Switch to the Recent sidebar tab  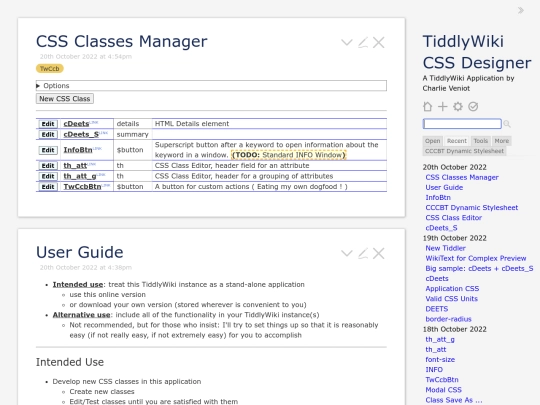coord(457,141)
